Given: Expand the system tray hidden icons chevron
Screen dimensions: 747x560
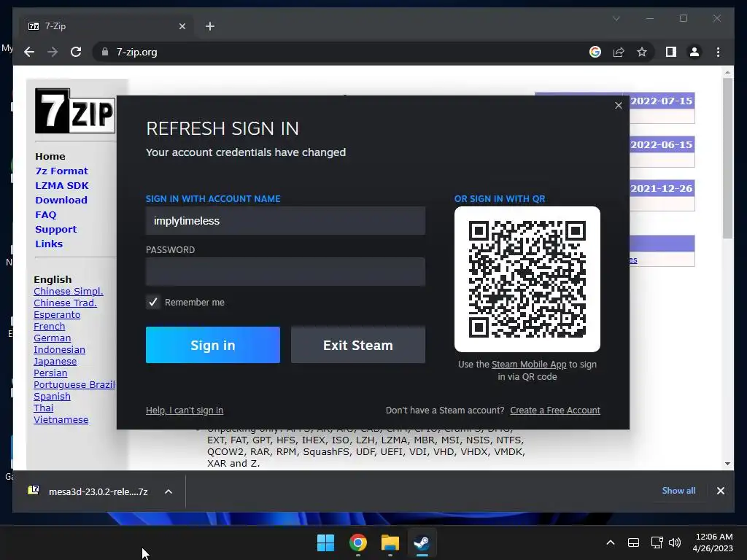Looking at the screenshot, I should pyautogui.click(x=611, y=542).
